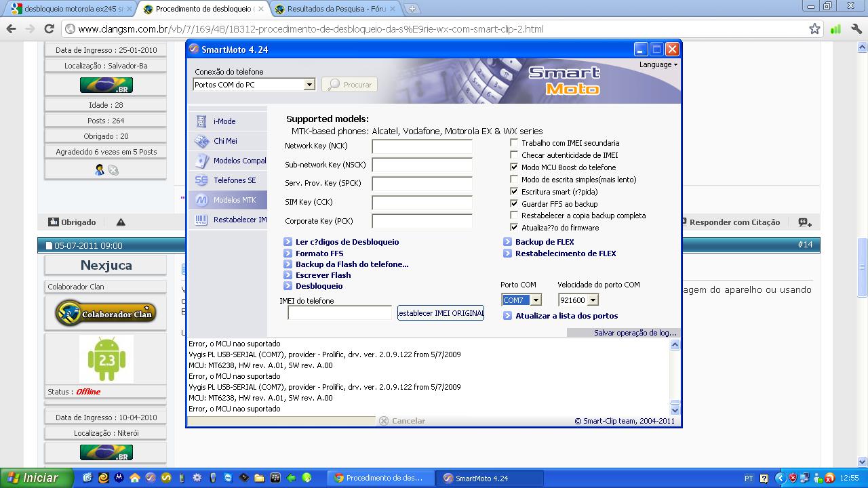The width and height of the screenshot is (868, 488).
Task: Click the Formato FFS action
Action: [x=319, y=253]
